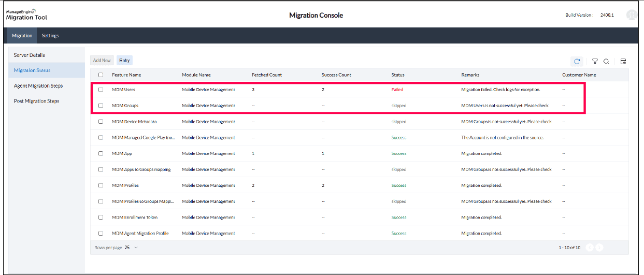Click the MDM Groups feature name
The height and width of the screenshot is (275, 644).
coord(125,106)
